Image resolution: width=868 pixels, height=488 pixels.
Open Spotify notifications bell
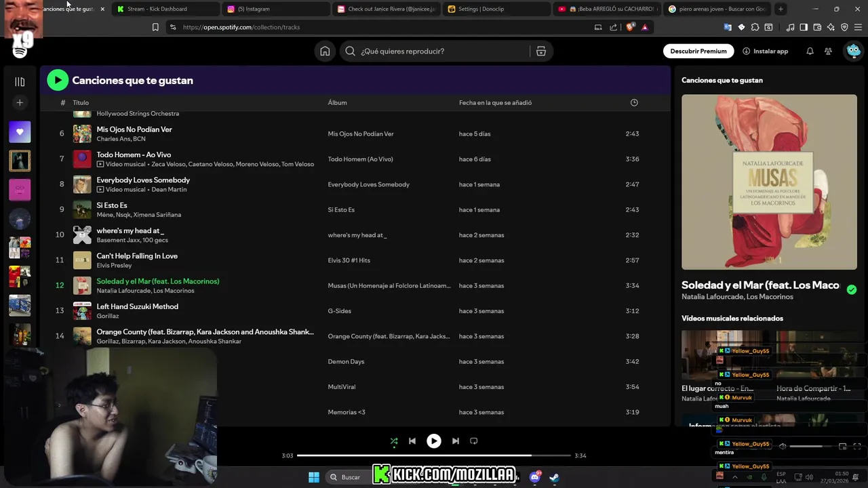coord(810,51)
